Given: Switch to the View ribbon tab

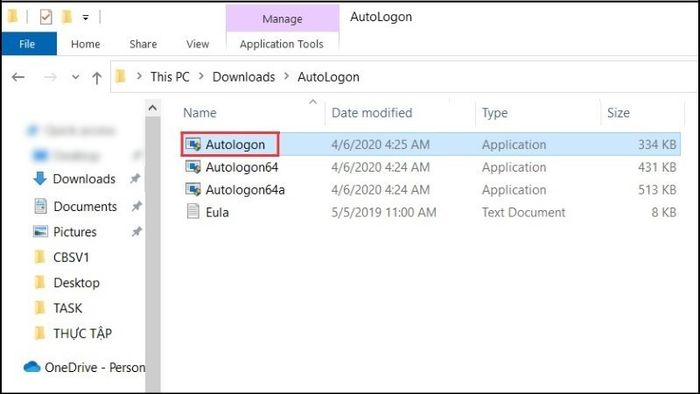Looking at the screenshot, I should coord(197,44).
